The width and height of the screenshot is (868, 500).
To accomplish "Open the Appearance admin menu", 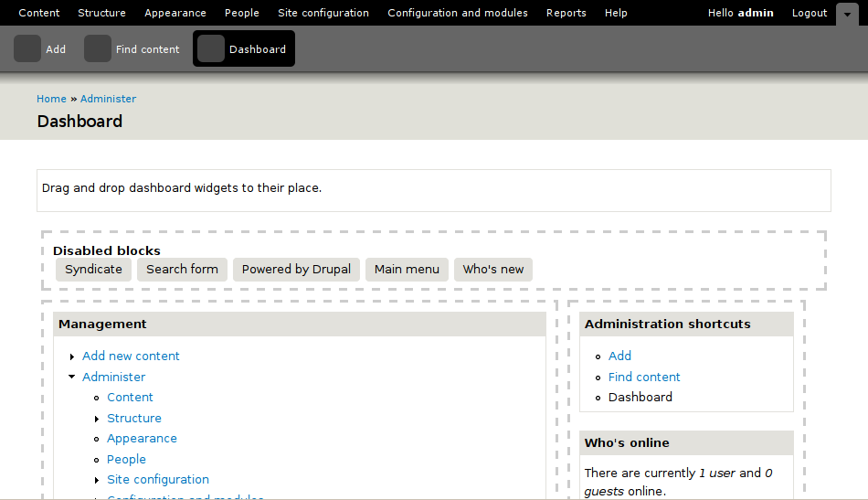I will (175, 13).
